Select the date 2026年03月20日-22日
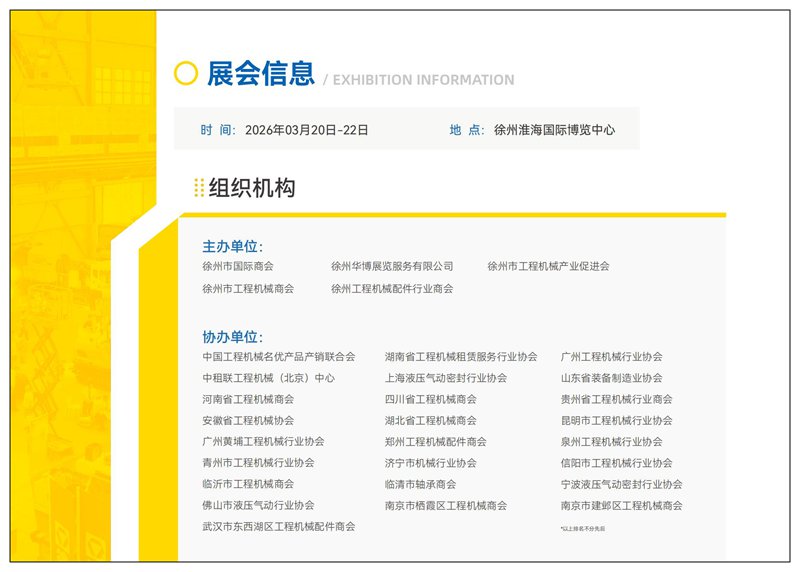The width and height of the screenshot is (800, 572). coord(306,130)
